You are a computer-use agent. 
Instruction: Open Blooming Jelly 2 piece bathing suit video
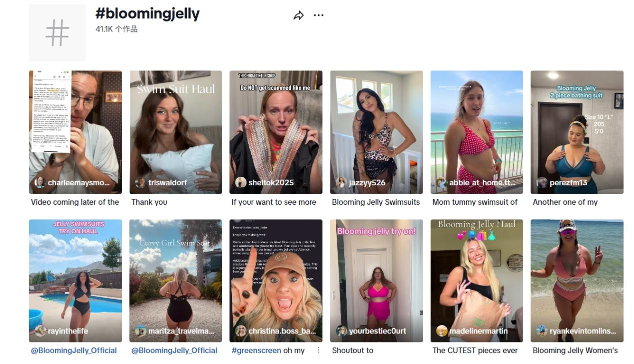(x=577, y=132)
